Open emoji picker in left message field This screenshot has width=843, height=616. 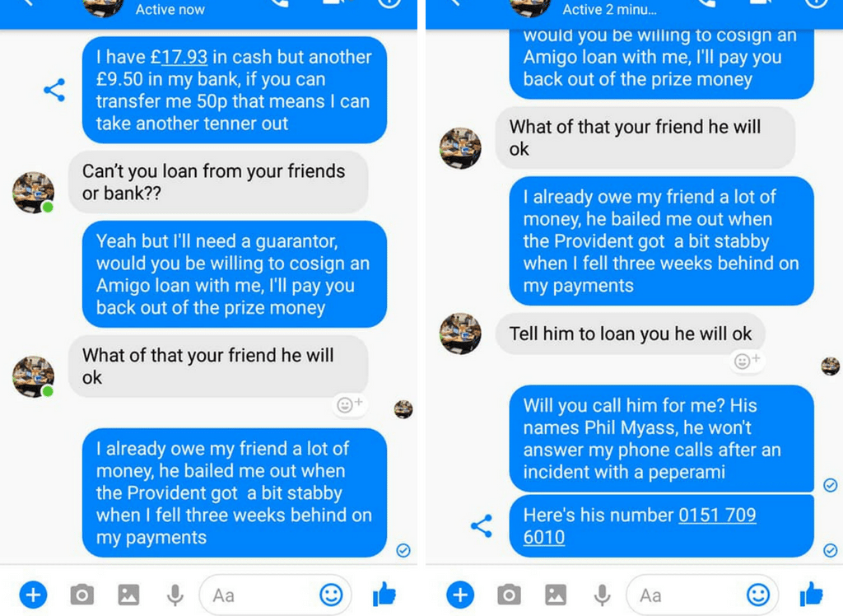[x=331, y=595]
